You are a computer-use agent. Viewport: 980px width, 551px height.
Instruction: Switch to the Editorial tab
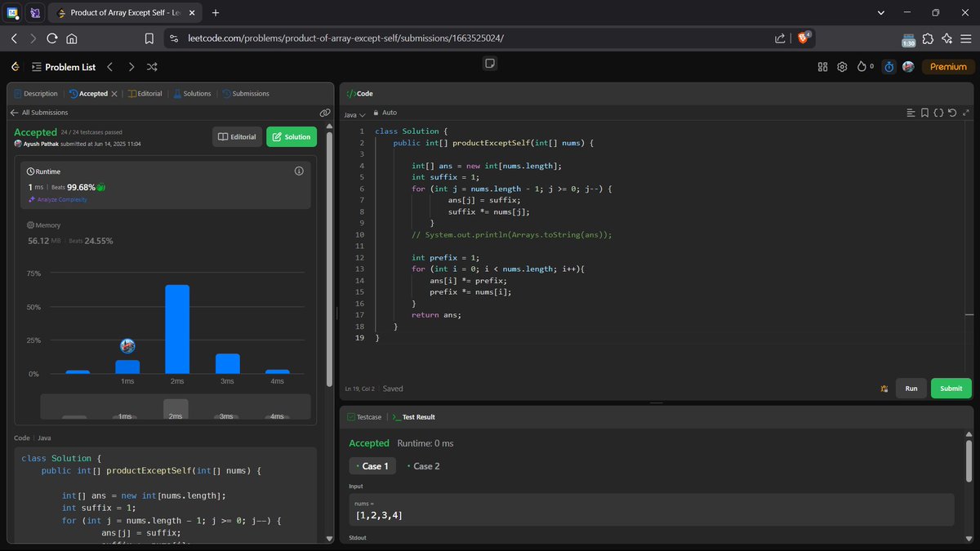(x=145, y=94)
